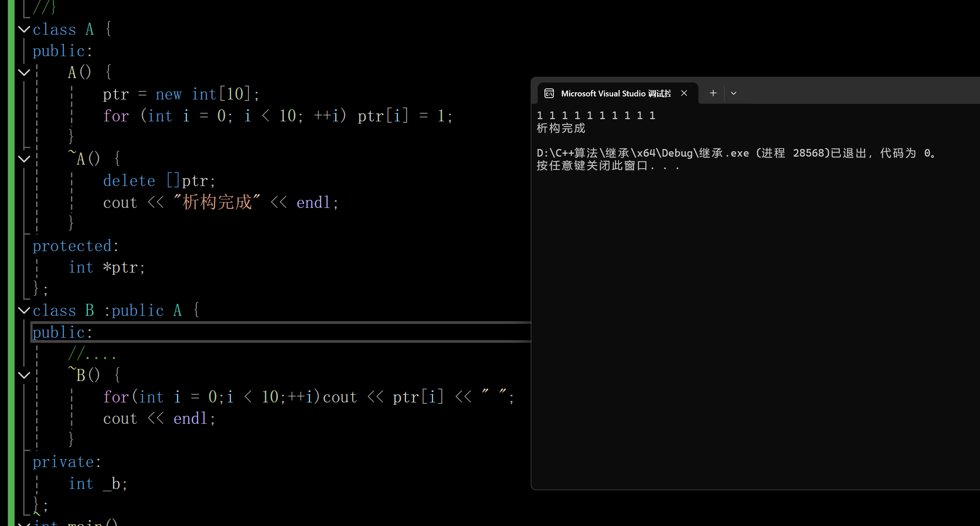Close the debug console tab
This screenshot has height=526, width=980.
(x=684, y=93)
